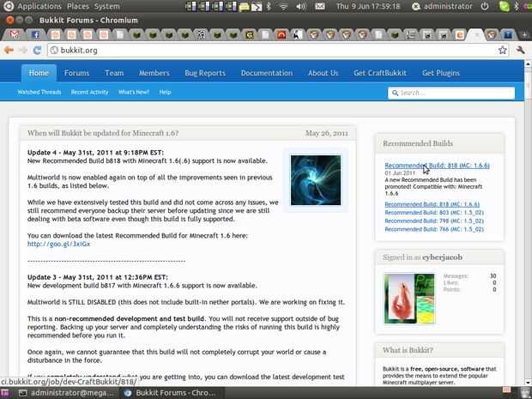Click the date and time clock
Screen dimensions: 532x399
(368, 6)
